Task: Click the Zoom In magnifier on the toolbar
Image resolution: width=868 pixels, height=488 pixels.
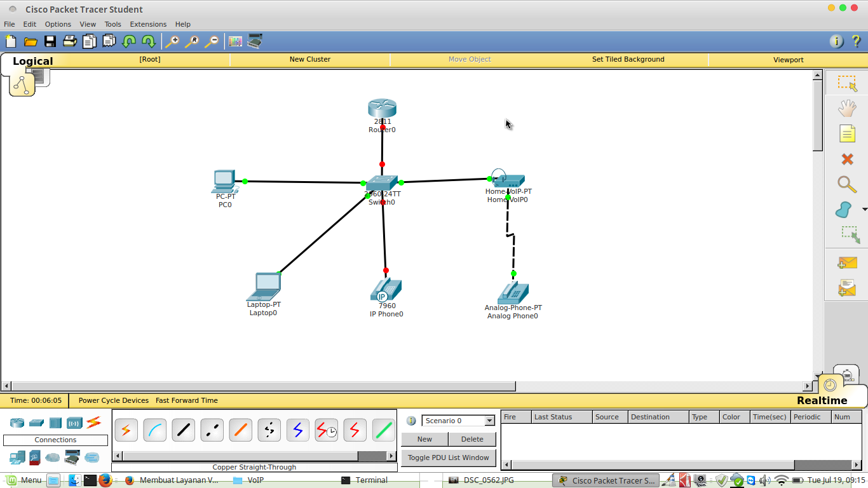Action: 172,41
